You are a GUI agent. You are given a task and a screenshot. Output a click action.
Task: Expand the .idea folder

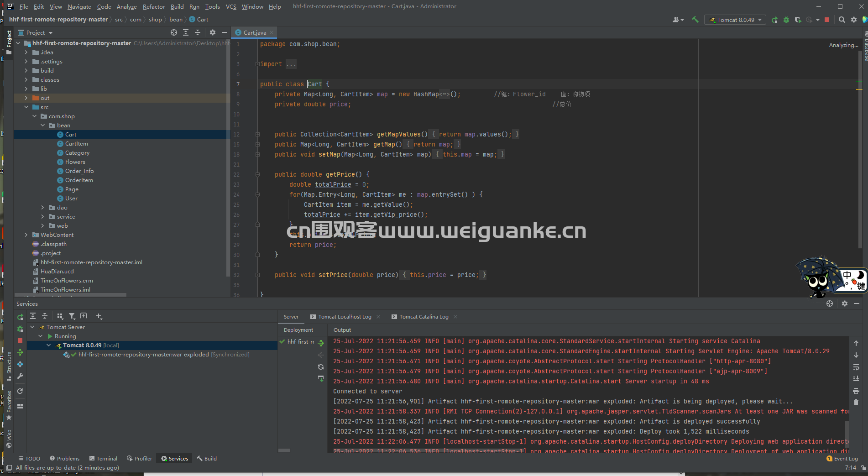(26, 52)
